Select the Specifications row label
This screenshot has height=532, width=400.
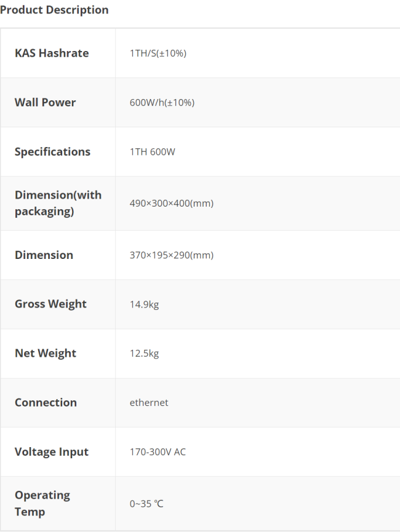pos(53,152)
